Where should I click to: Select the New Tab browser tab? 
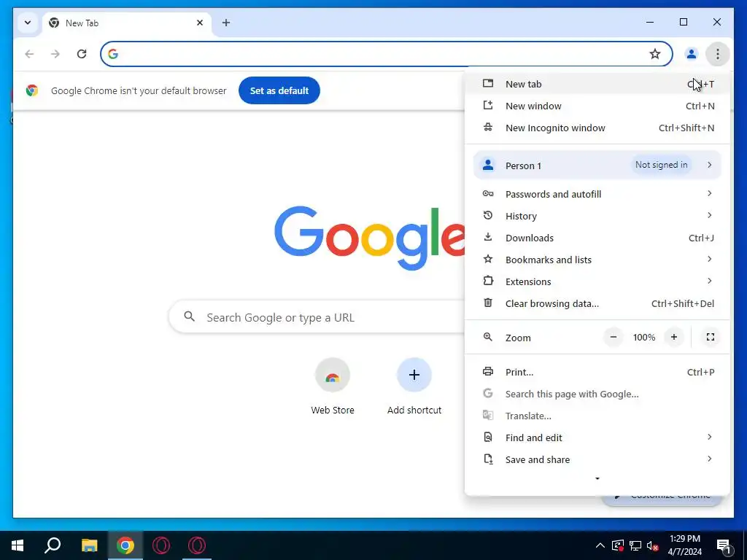(127, 23)
